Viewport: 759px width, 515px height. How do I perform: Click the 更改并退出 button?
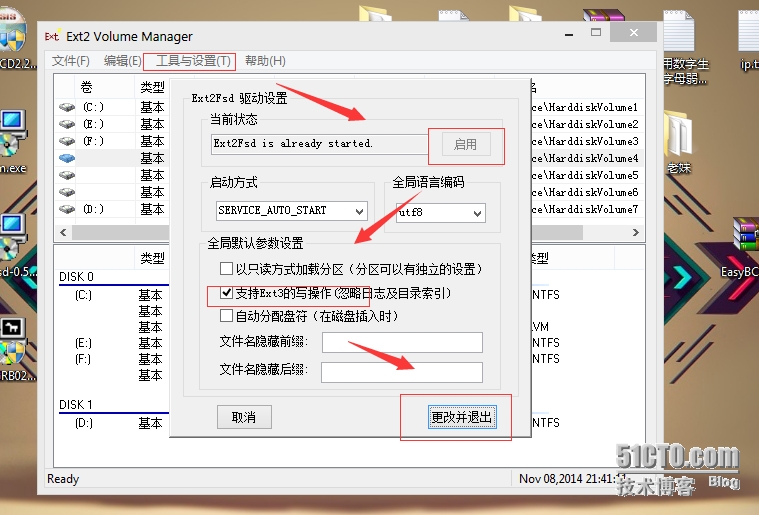462,417
